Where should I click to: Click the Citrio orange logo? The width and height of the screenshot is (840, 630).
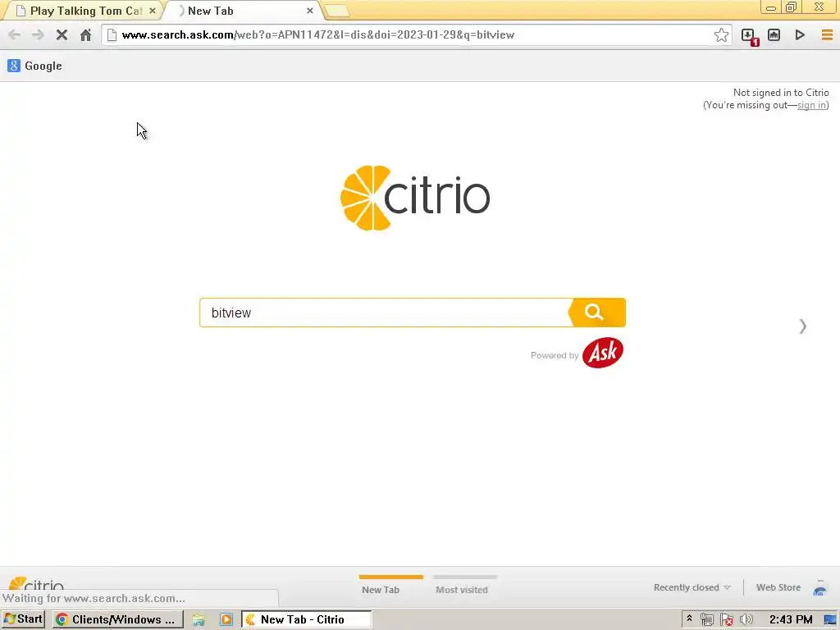point(415,199)
